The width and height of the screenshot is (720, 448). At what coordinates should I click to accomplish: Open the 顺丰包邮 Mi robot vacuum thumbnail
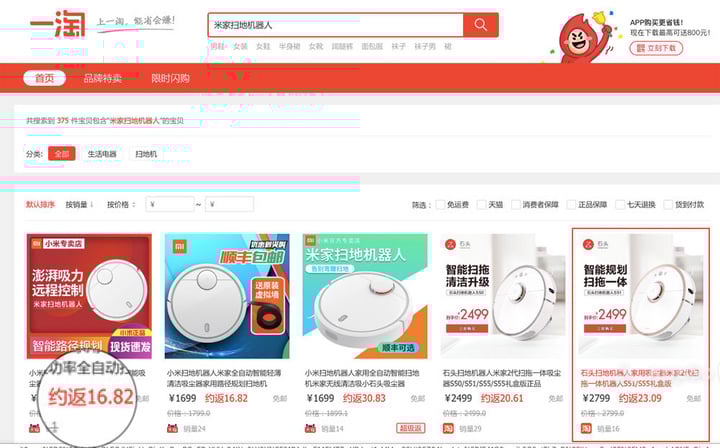tap(227, 296)
